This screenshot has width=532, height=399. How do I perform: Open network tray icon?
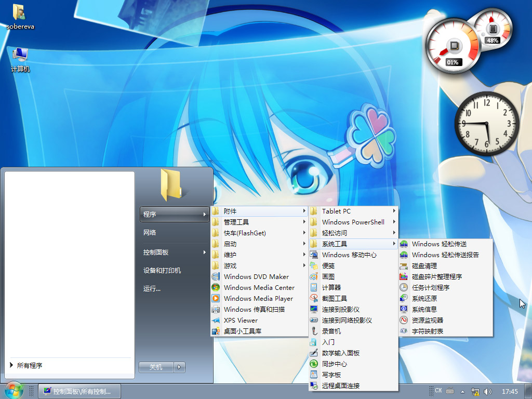pos(475,391)
